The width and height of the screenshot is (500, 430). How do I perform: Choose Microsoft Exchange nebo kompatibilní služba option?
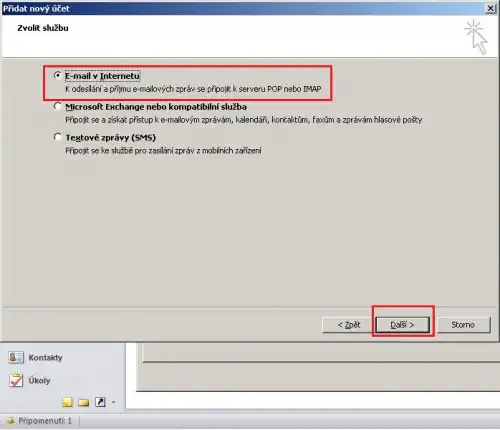coord(58,106)
